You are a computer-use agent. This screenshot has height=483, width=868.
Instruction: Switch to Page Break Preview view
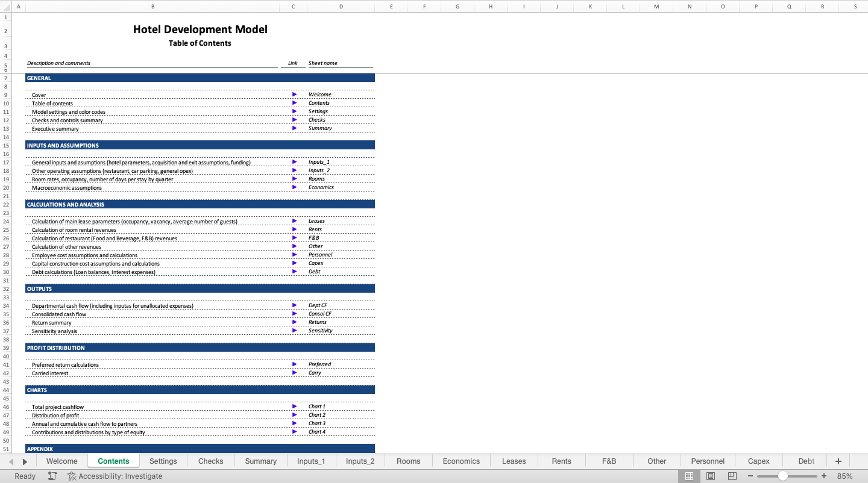click(732, 476)
